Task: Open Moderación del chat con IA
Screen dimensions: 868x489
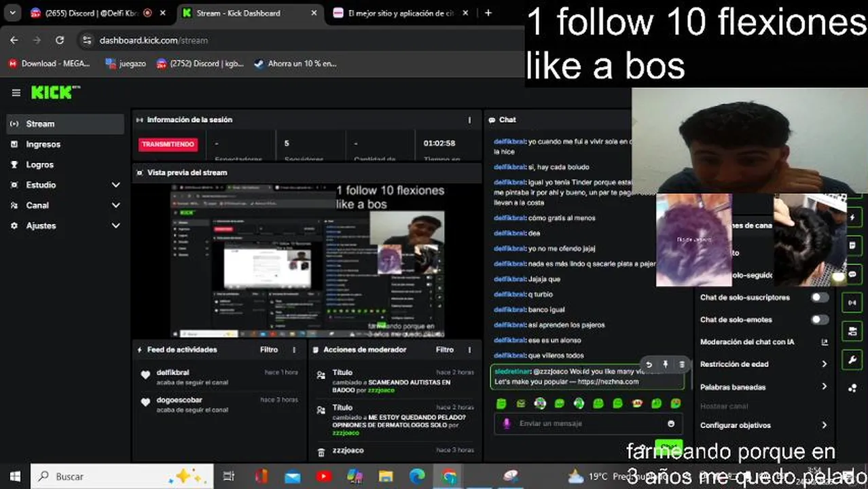Action: [x=764, y=342]
